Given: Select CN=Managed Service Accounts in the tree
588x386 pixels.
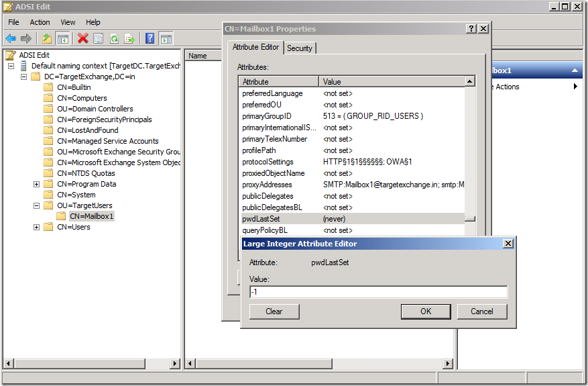Looking at the screenshot, I should [108, 141].
